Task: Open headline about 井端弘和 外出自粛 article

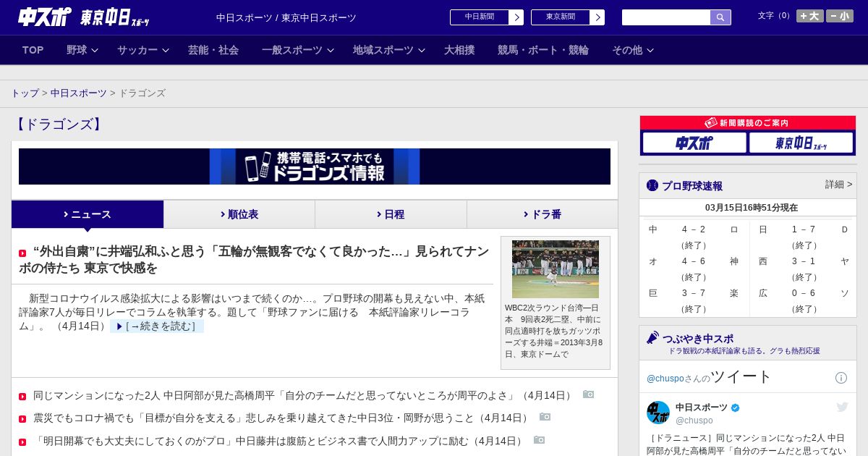Action: [x=254, y=260]
